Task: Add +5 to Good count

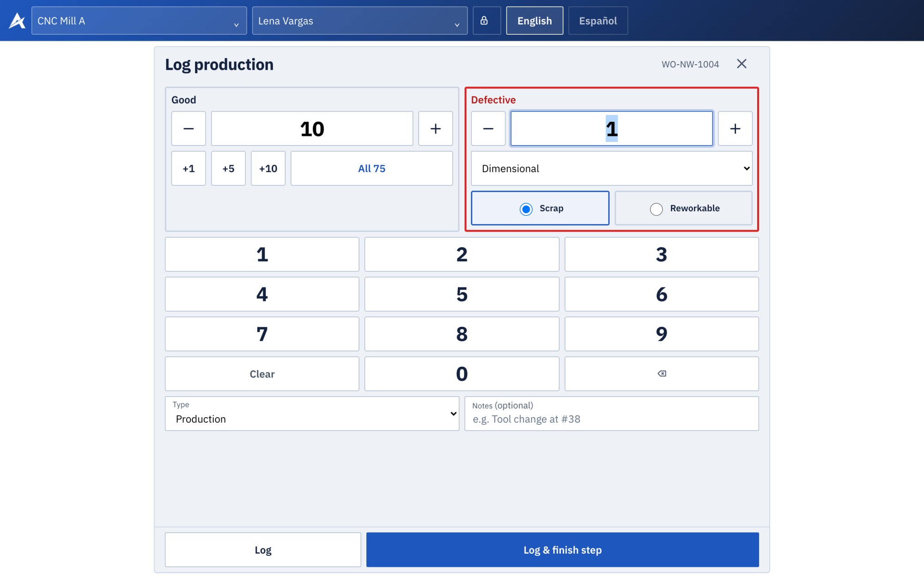Action: (228, 169)
